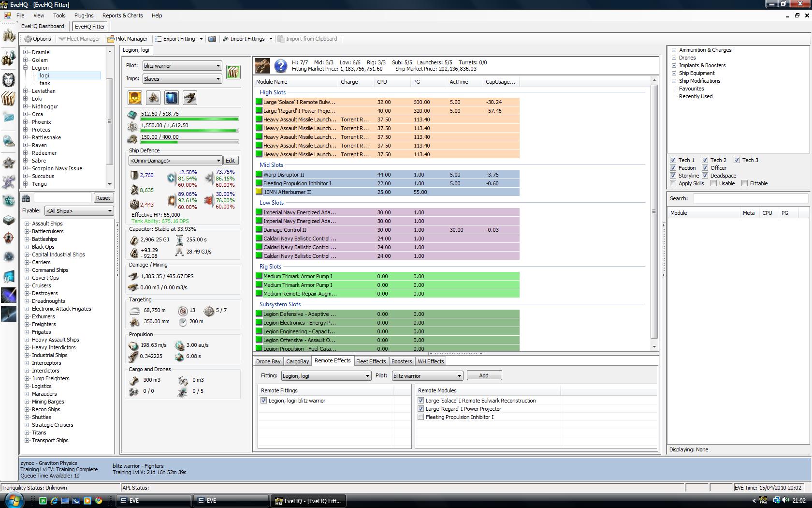
Task: Click the Legion ship thumbnail icon
Action: 262,65
